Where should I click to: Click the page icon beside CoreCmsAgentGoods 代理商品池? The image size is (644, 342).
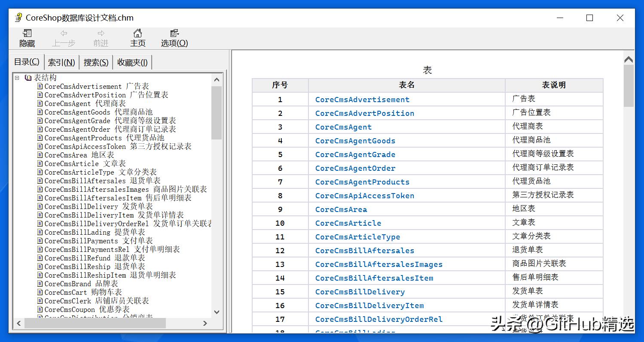(40, 112)
